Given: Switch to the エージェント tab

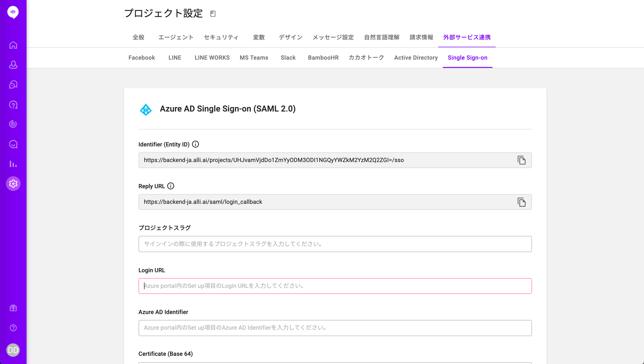Looking at the screenshot, I should tap(176, 37).
